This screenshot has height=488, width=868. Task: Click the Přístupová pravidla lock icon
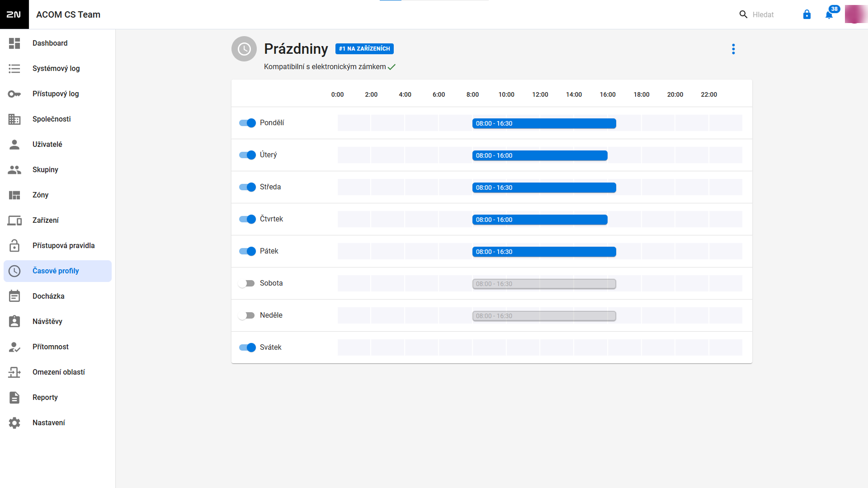[x=14, y=246]
